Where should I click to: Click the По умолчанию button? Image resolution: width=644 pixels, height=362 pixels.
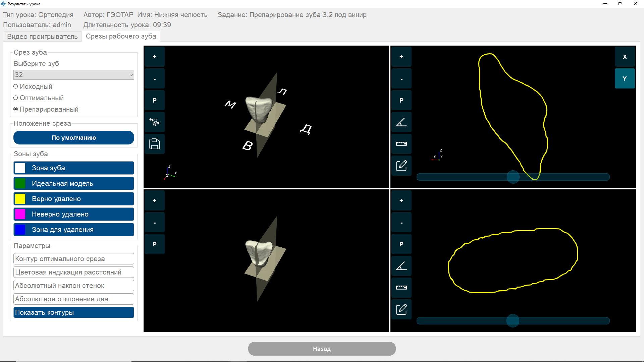[x=74, y=138]
